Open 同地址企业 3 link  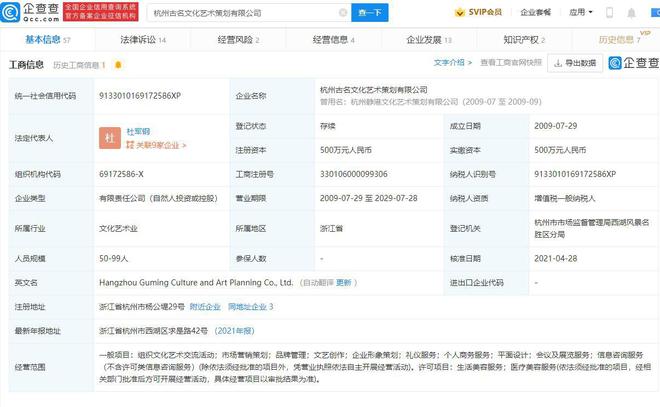pyautogui.click(x=251, y=307)
